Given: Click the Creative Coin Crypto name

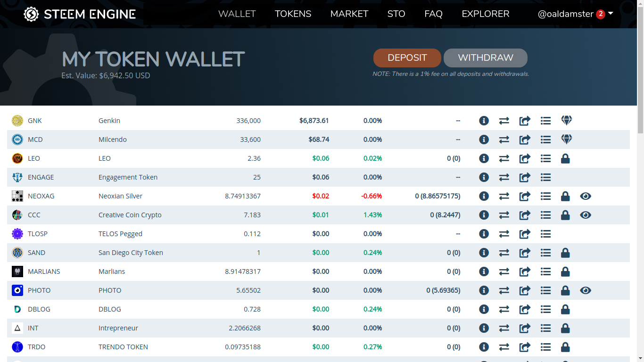Looking at the screenshot, I should tap(130, 215).
